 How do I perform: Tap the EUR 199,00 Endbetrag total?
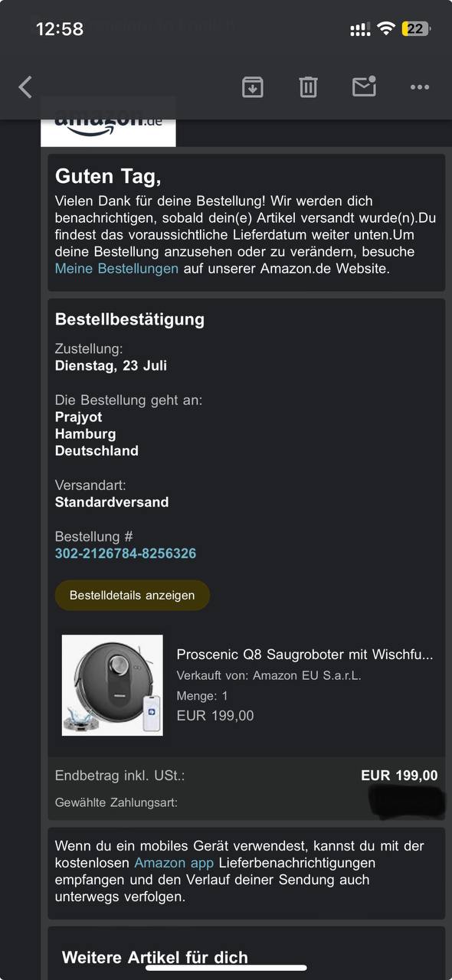(x=399, y=776)
